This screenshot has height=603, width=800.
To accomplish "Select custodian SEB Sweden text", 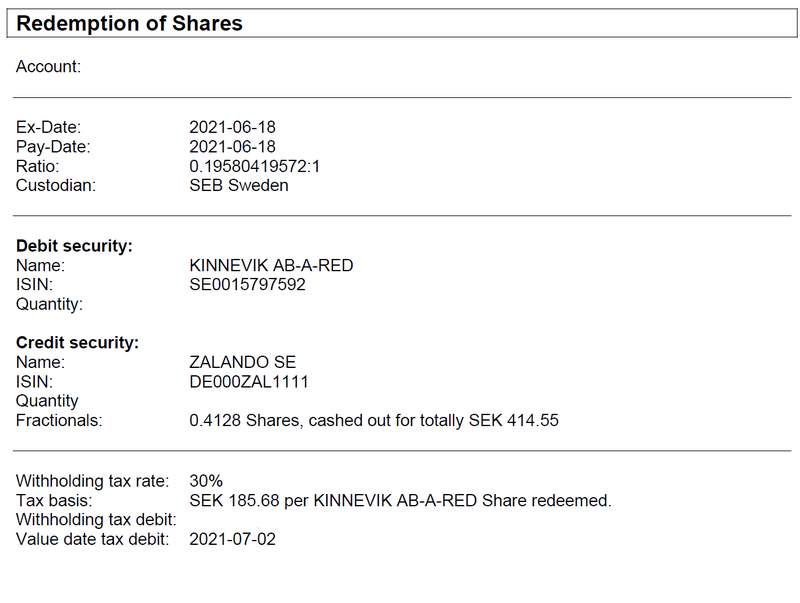I will pyautogui.click(x=239, y=185).
